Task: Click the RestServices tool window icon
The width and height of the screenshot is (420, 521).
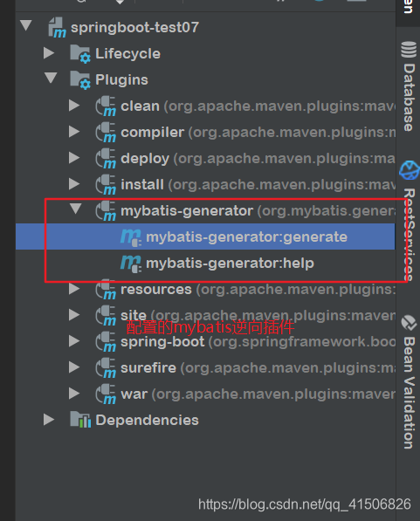Action: tap(409, 170)
